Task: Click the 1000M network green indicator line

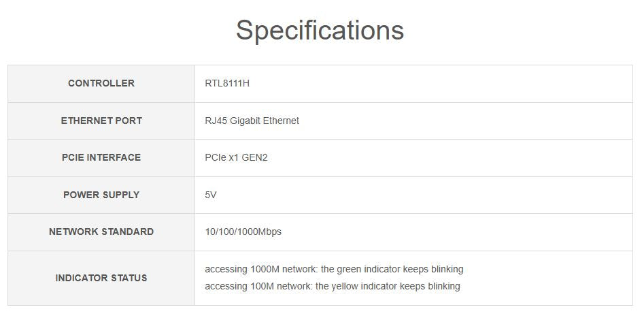Action: pyautogui.click(x=334, y=269)
